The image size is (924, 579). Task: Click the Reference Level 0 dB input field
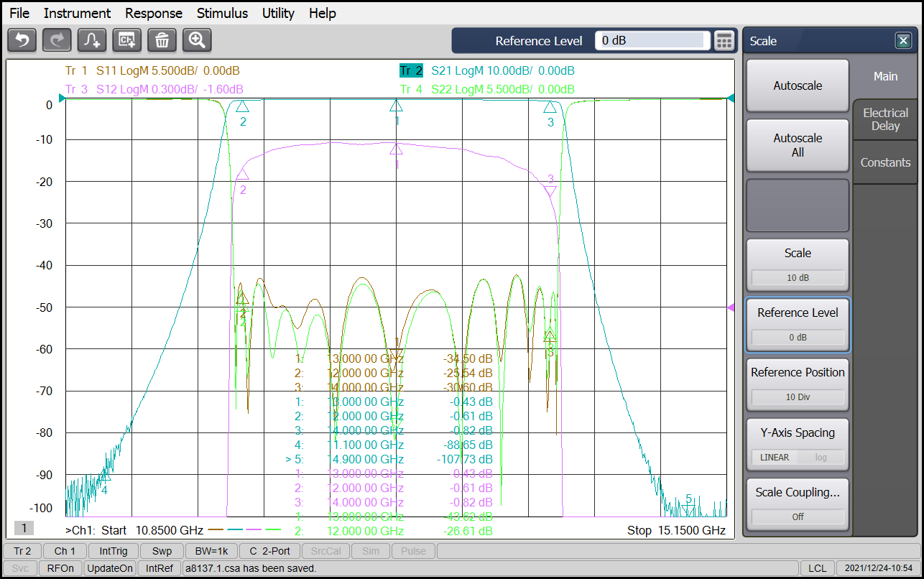(x=652, y=41)
